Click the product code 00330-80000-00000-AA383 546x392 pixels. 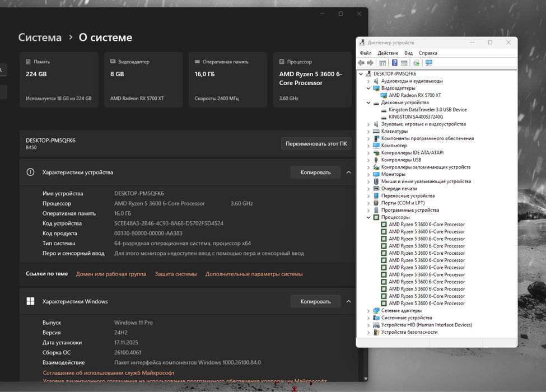(148, 234)
